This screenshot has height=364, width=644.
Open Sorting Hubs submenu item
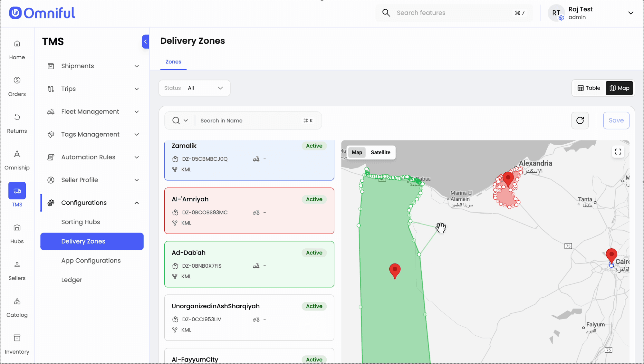tap(81, 222)
